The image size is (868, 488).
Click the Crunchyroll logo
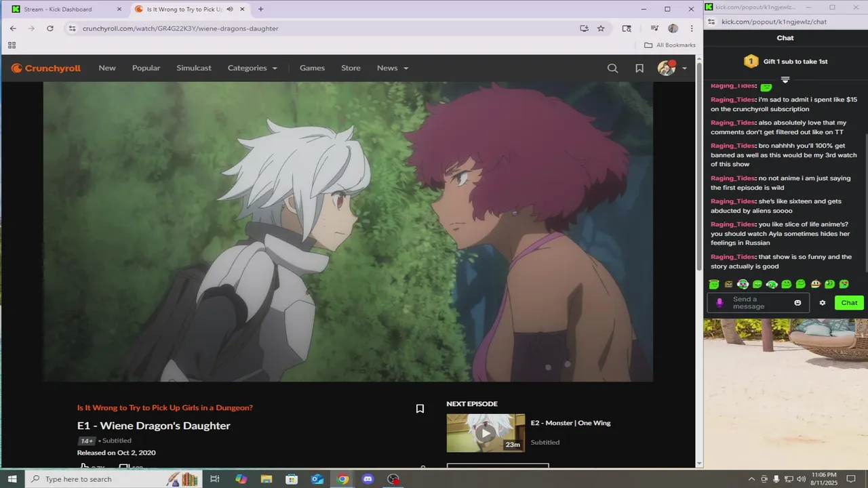(46, 68)
